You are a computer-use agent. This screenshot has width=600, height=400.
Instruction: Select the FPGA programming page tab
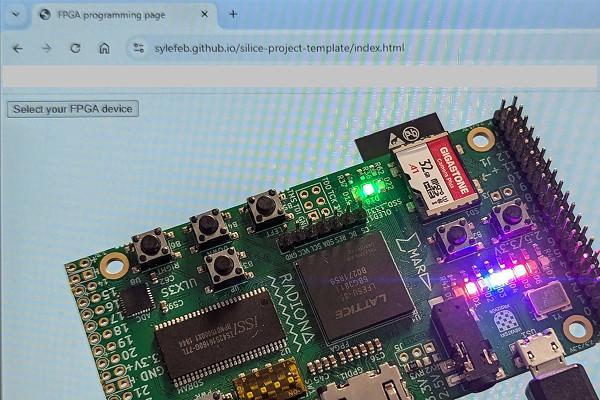(x=120, y=14)
